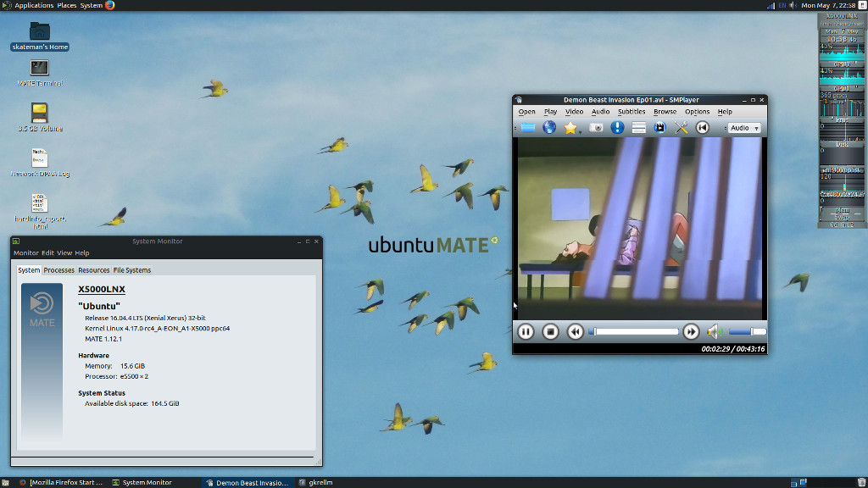Click the date and time clock in panel

coord(828,6)
